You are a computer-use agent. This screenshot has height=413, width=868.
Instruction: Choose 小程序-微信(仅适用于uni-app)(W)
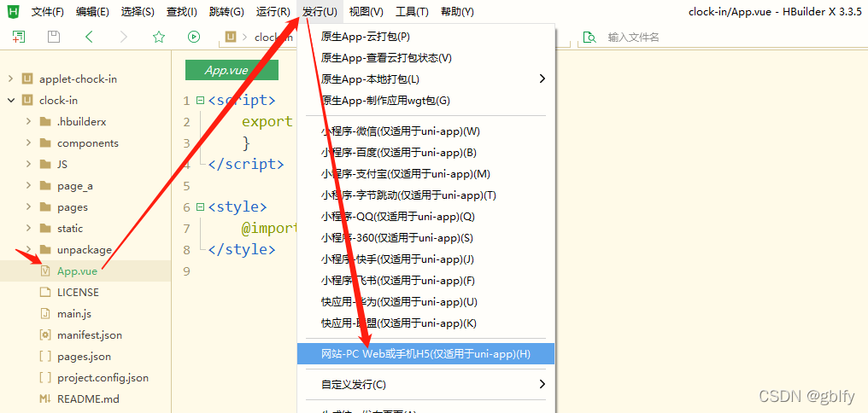coord(425,131)
